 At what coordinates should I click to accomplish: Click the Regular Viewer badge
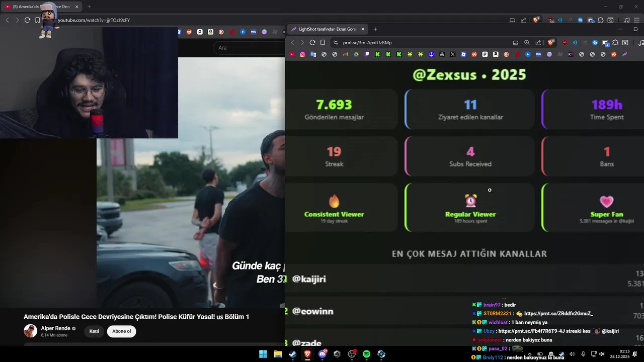pos(470,208)
